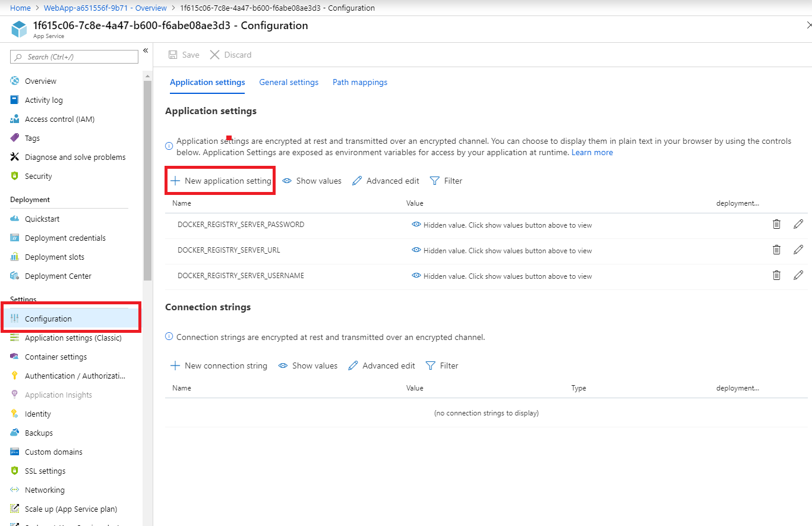Filter the application settings list
812x526 pixels.
pyautogui.click(x=446, y=181)
